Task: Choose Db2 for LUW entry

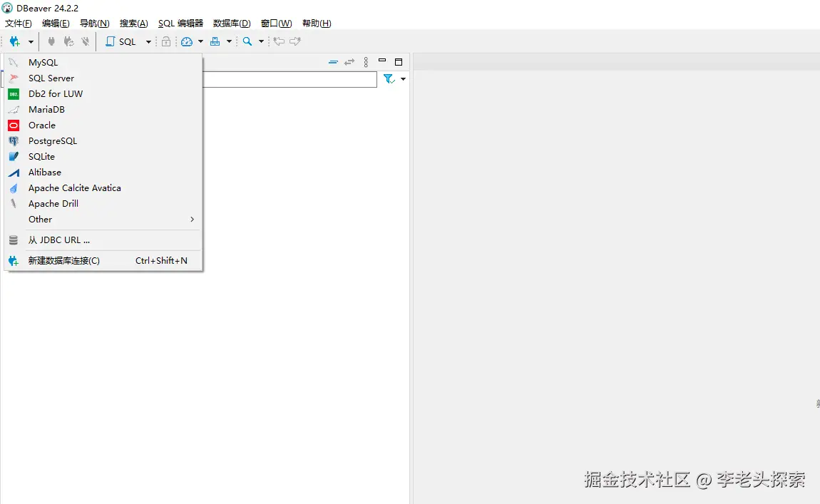Action: [x=103, y=93]
